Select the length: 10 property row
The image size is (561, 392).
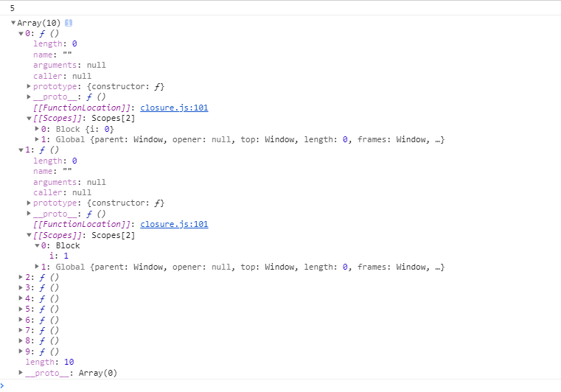click(49, 362)
